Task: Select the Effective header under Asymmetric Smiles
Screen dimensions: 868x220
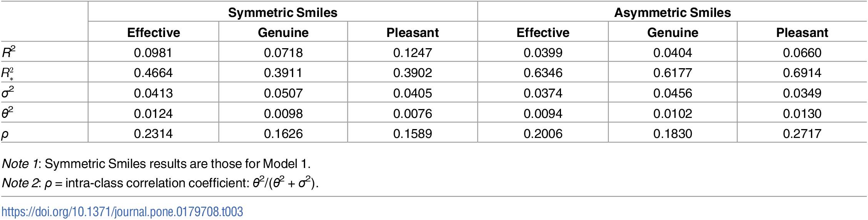Action: click(x=542, y=33)
